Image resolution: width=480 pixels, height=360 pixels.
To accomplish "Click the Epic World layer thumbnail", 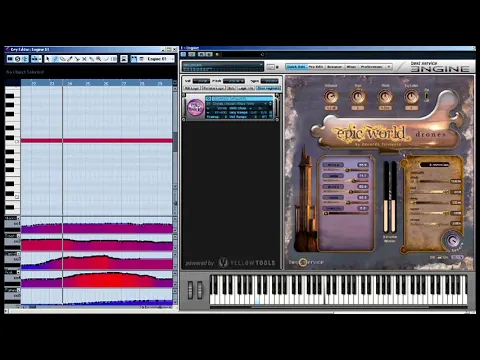I will (x=195, y=108).
